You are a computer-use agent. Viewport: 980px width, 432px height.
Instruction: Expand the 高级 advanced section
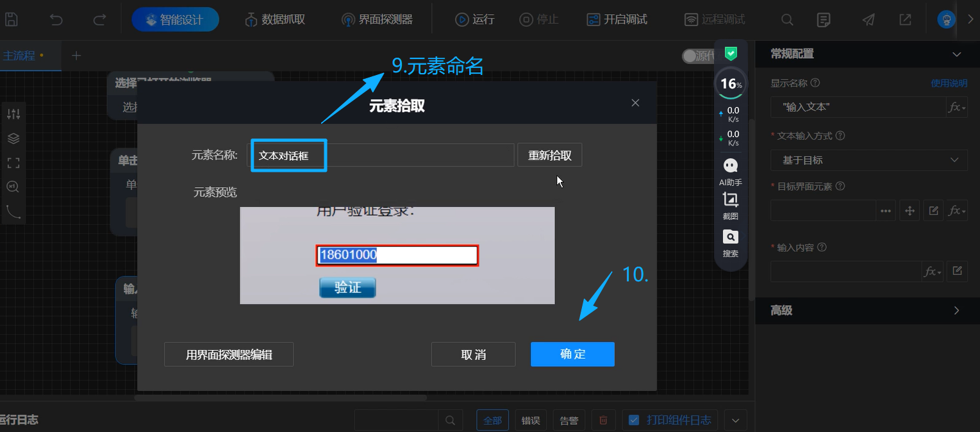pos(956,310)
